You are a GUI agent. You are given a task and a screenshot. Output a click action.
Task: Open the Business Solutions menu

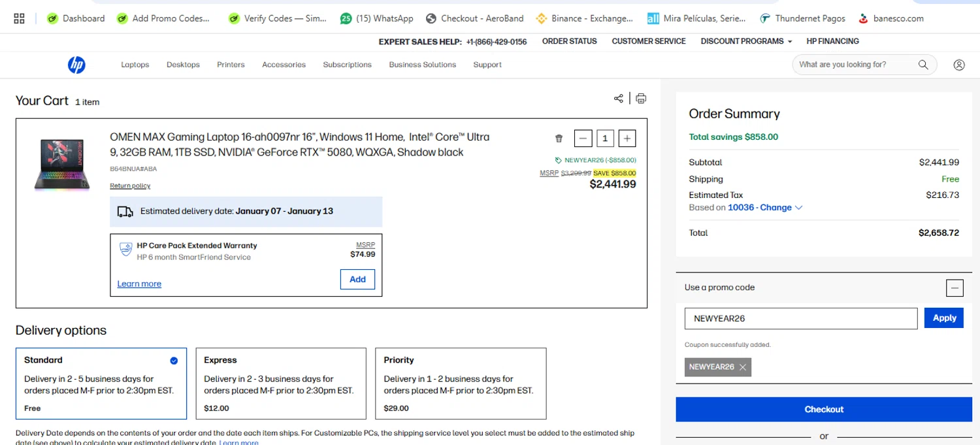(422, 65)
